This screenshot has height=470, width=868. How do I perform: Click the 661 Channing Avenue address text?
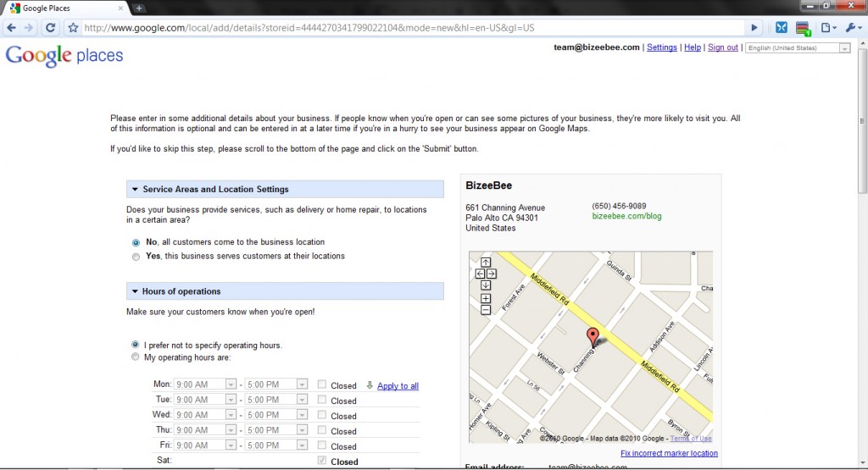tap(505, 208)
